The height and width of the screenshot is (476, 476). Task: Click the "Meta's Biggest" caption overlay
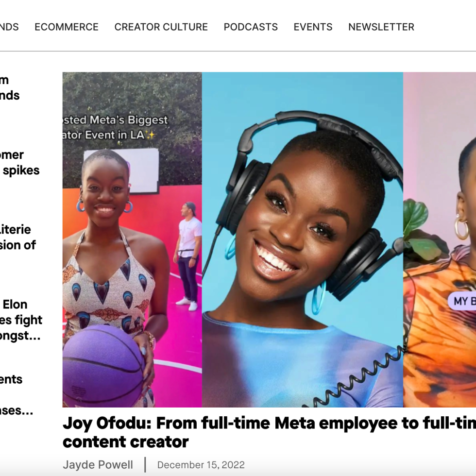point(116,127)
